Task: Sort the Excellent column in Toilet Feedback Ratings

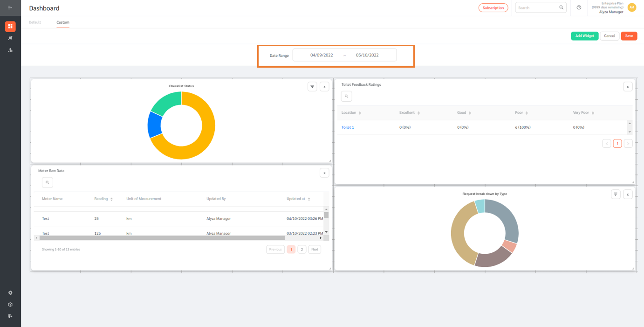Action: click(418, 112)
